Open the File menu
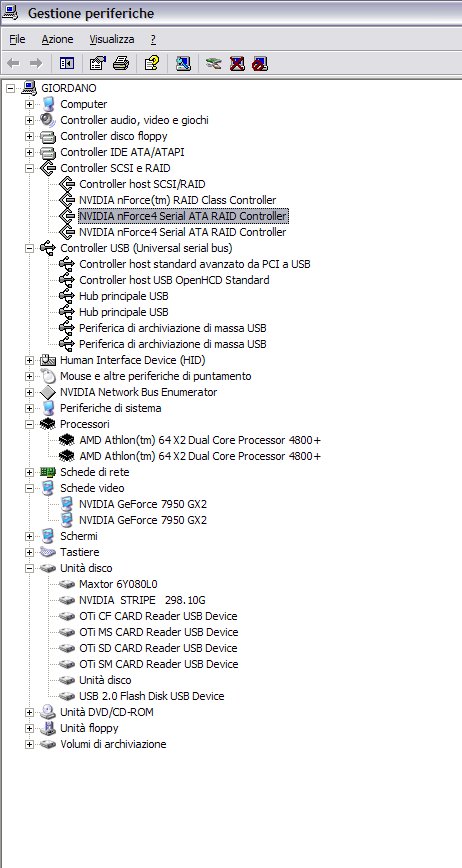The image size is (462, 868). pos(17,39)
